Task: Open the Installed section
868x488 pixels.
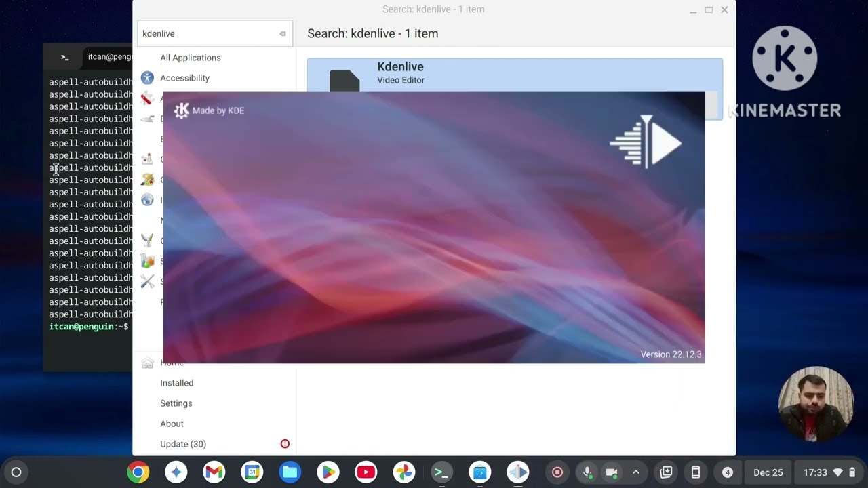Action: pyautogui.click(x=176, y=383)
